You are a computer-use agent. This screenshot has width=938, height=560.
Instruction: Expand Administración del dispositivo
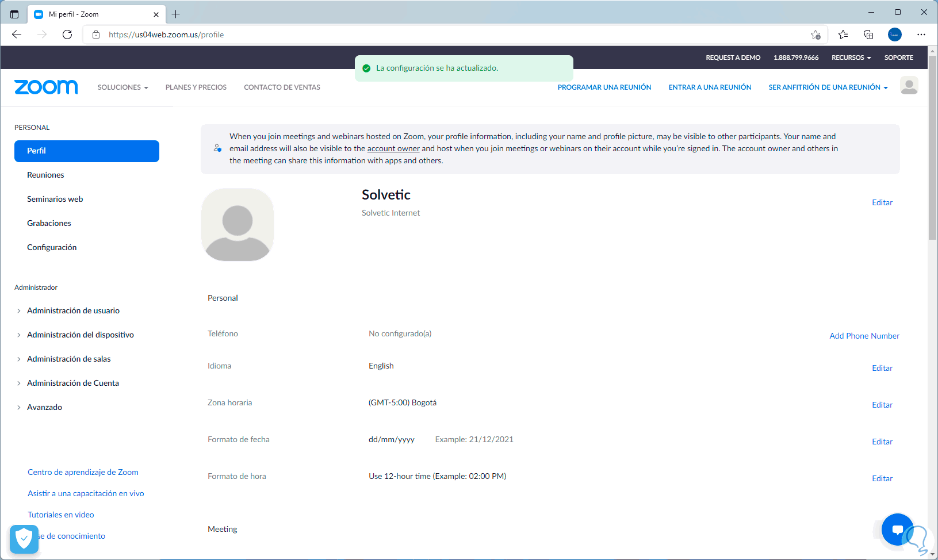click(80, 335)
